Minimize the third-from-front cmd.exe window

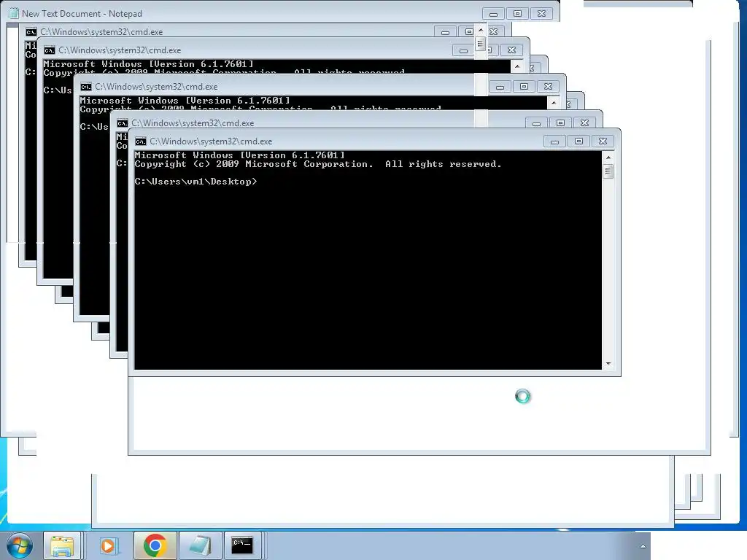(x=500, y=87)
